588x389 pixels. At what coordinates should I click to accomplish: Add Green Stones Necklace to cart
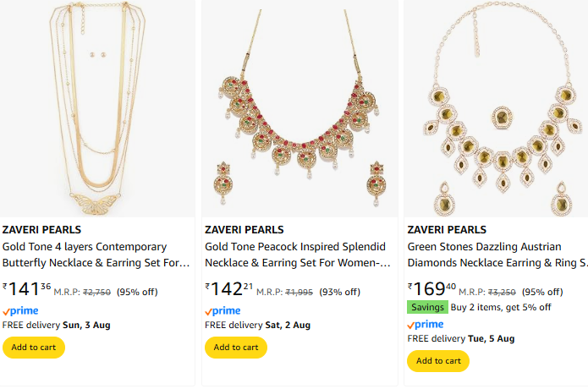(x=438, y=361)
